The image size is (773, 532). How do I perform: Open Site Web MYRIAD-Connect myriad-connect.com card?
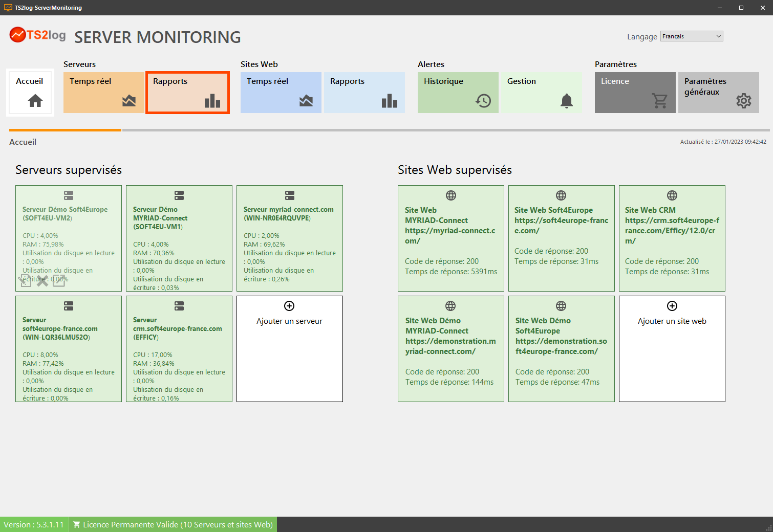click(451, 238)
